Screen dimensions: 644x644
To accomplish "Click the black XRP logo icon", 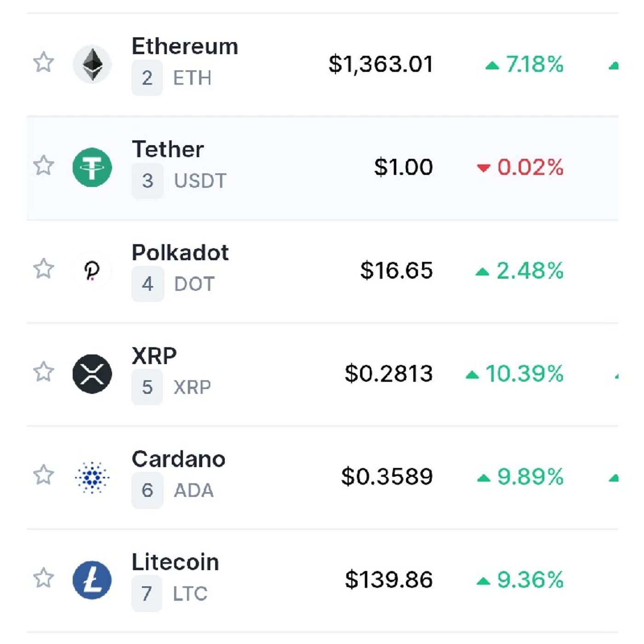I will coord(92,374).
